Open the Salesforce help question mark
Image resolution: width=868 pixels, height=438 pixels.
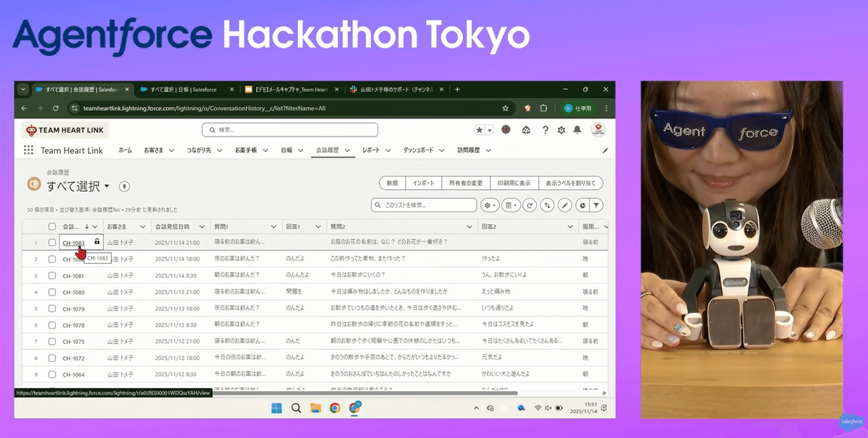click(x=545, y=130)
